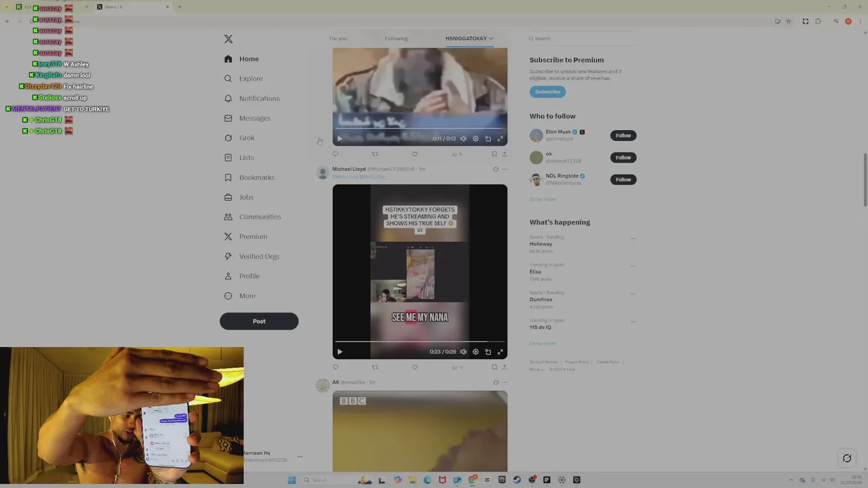Open more options on Michael Lloyd's post
868x488 pixels.
[x=504, y=169]
